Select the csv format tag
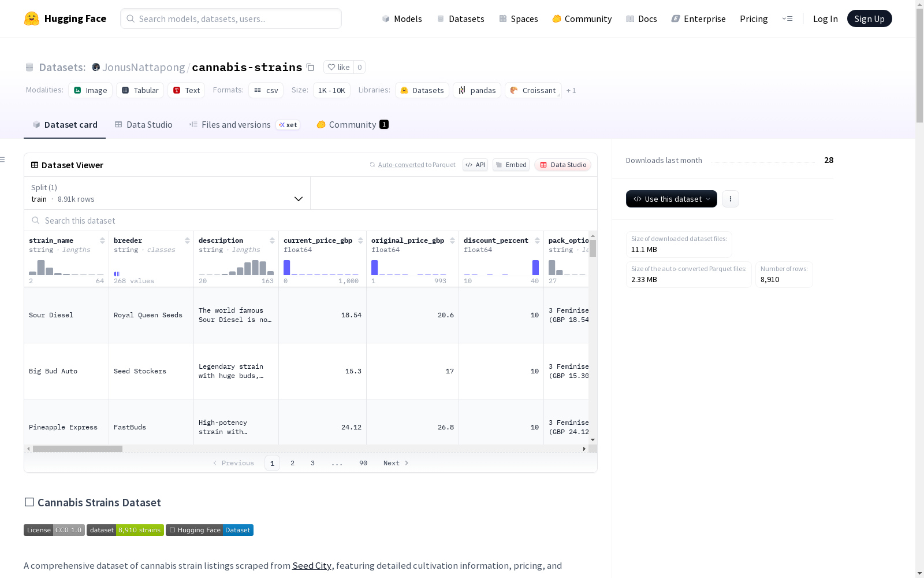Viewport: 924px width, 578px height. (x=266, y=90)
